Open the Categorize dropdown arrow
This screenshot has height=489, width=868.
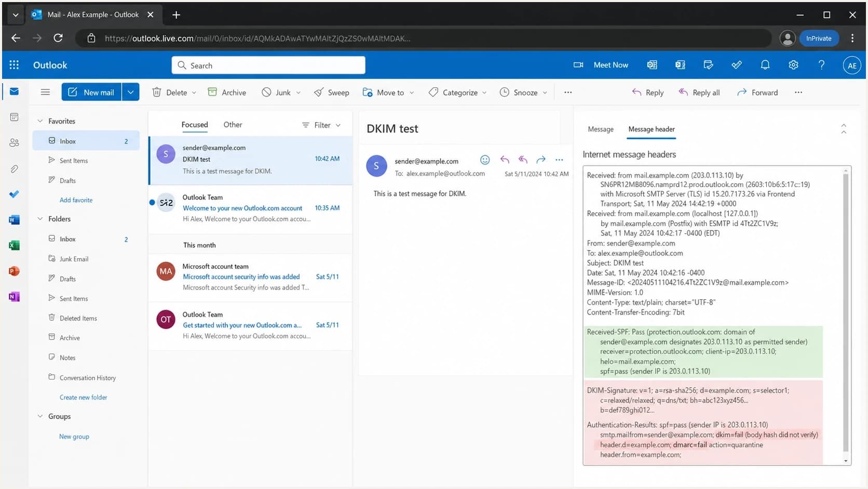[x=484, y=92]
